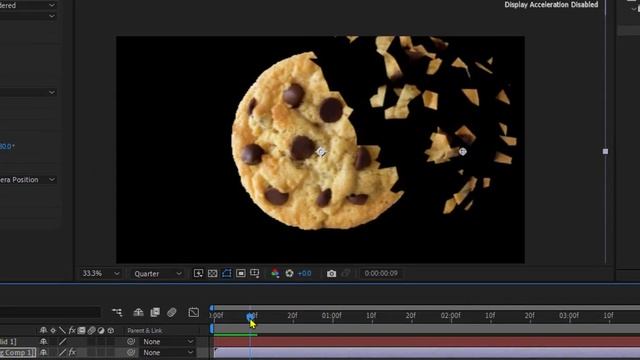The image size is (640, 360).
Task: Click the blue 80.0 property value
Action: tap(7, 146)
